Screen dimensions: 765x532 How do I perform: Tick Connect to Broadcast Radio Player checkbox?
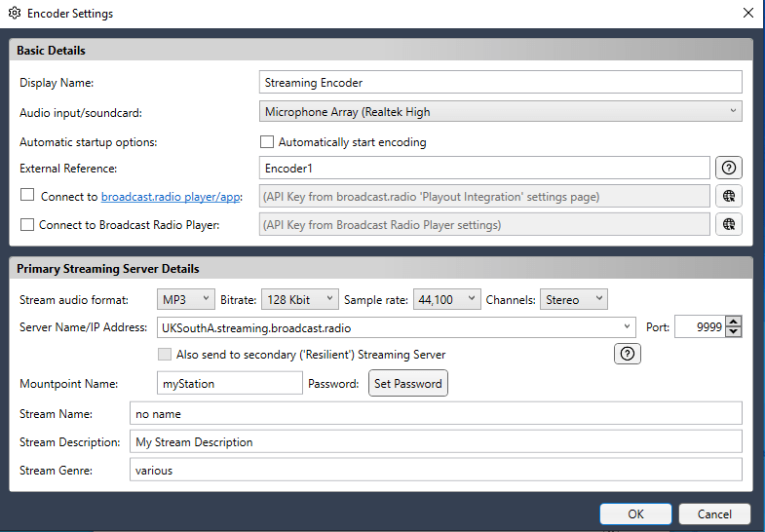27,225
